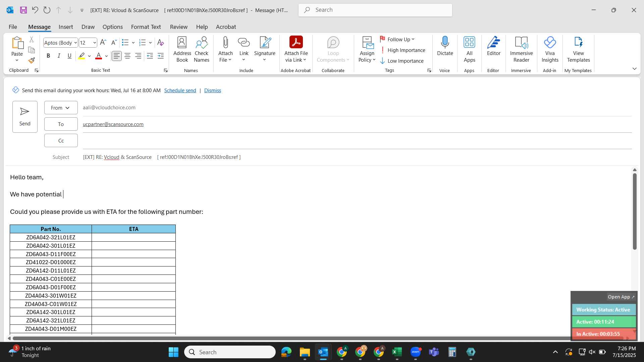
Task: Toggle underline formatting
Action: click(69, 56)
